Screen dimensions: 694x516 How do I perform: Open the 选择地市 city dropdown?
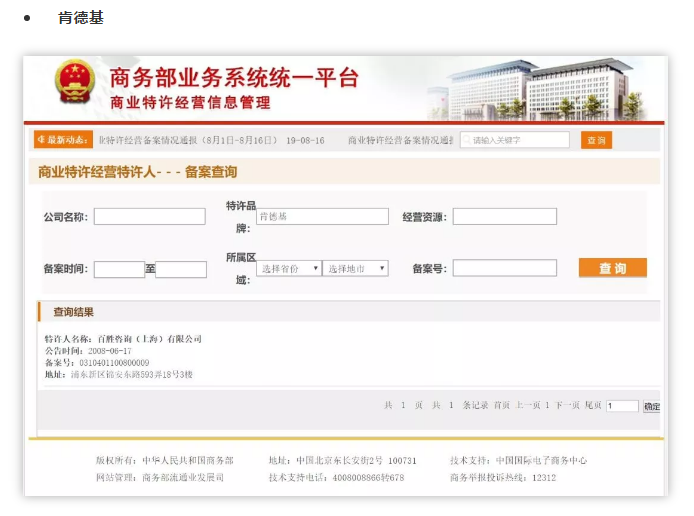coord(355,268)
